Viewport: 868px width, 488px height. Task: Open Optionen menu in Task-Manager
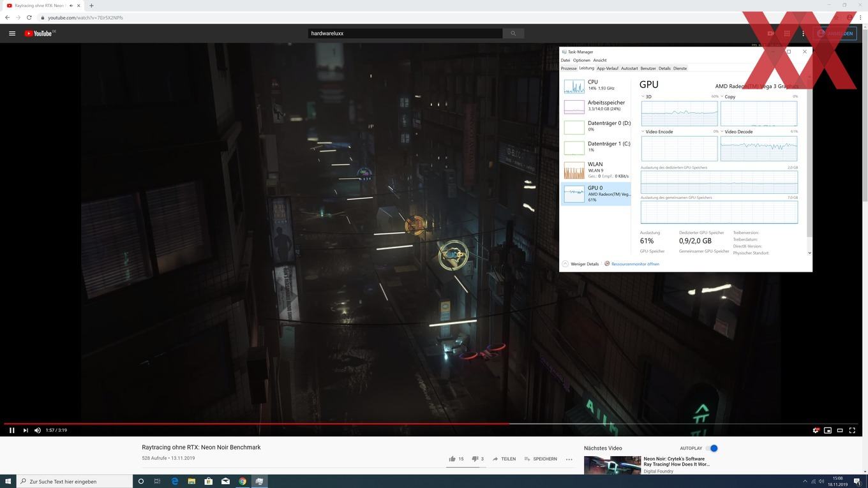(581, 60)
